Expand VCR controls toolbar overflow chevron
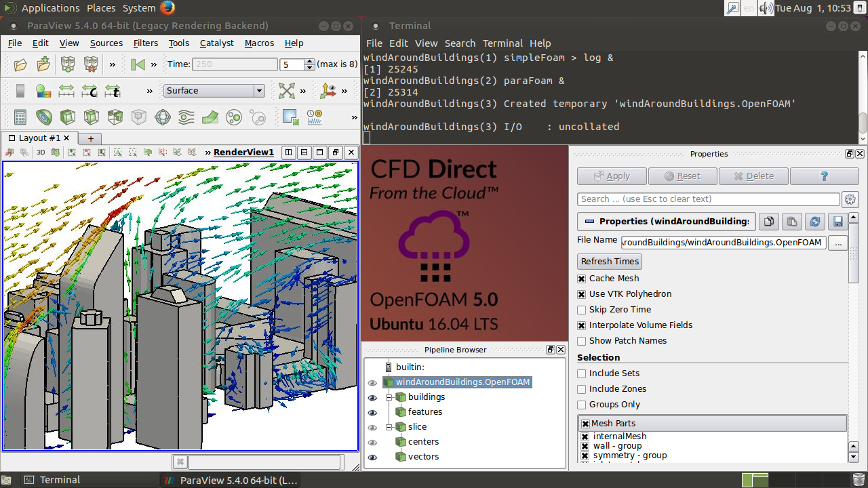The image size is (868, 488). pos(154,64)
